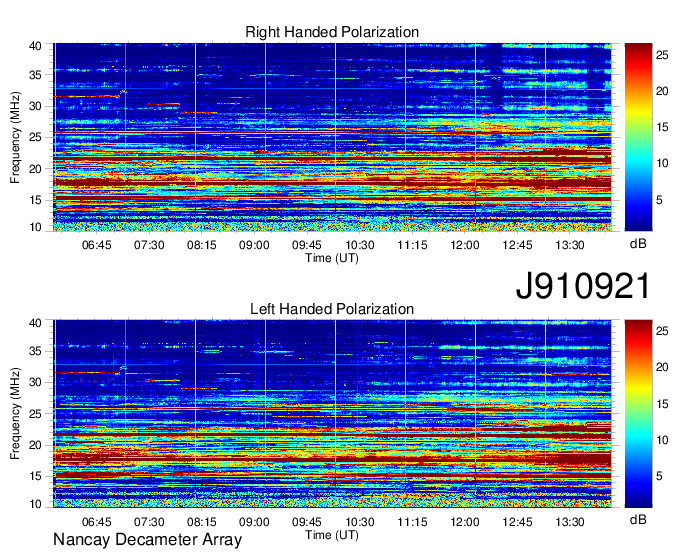The image size is (680, 552).
Task: Click the Right Handed Polarization spectrogram
Action: tap(332, 137)
